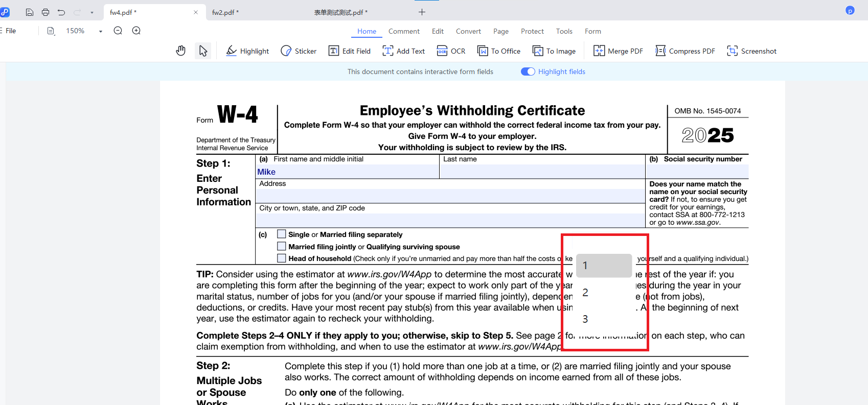
Task: Check the Head of household box
Action: [x=282, y=258]
